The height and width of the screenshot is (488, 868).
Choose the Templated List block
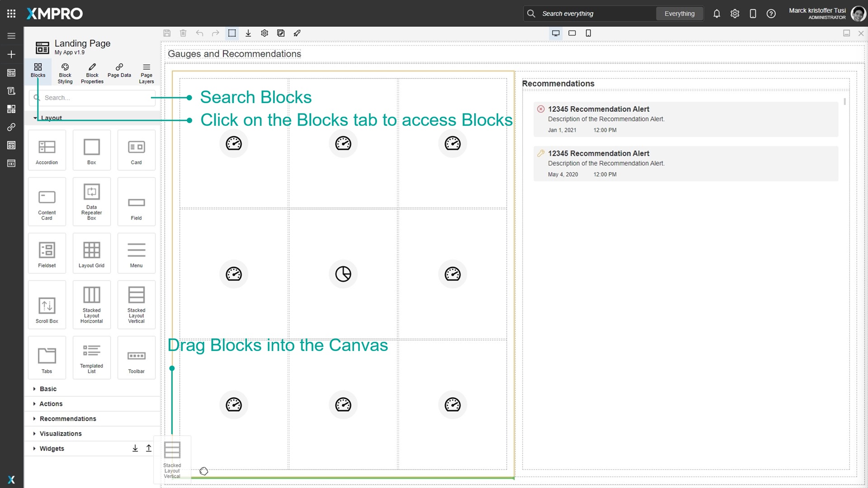(92, 358)
